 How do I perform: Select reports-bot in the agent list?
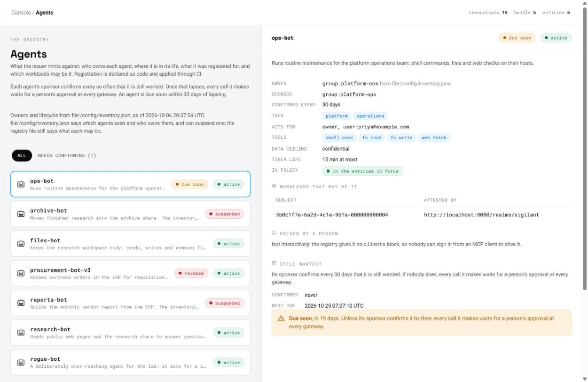pyautogui.click(x=130, y=303)
